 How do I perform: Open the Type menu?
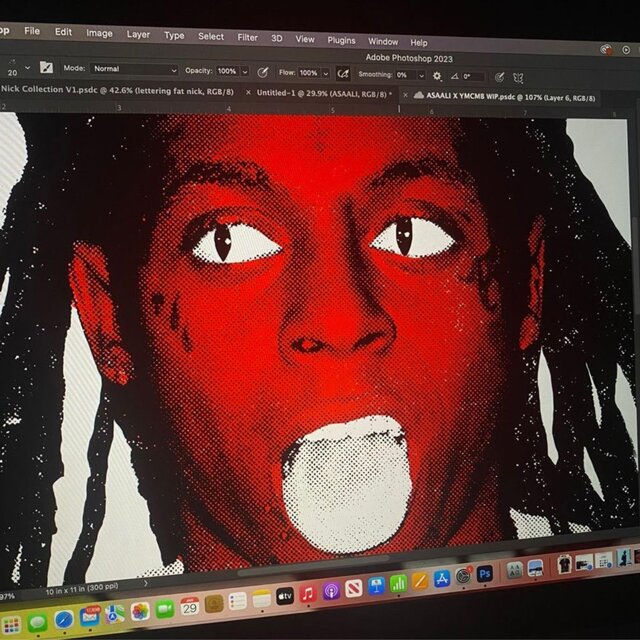pyautogui.click(x=174, y=36)
